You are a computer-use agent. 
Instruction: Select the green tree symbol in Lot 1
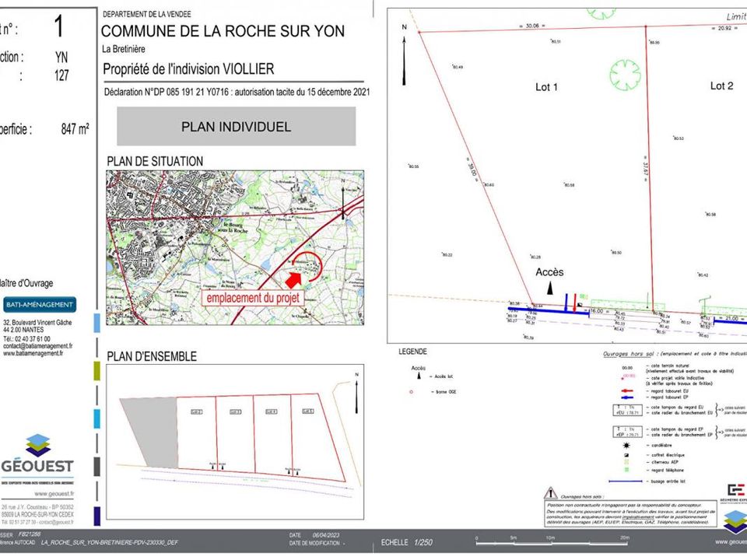[625, 75]
